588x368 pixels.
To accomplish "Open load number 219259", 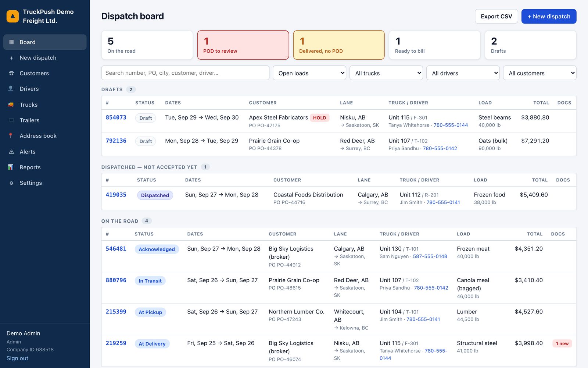I will click(x=116, y=343).
